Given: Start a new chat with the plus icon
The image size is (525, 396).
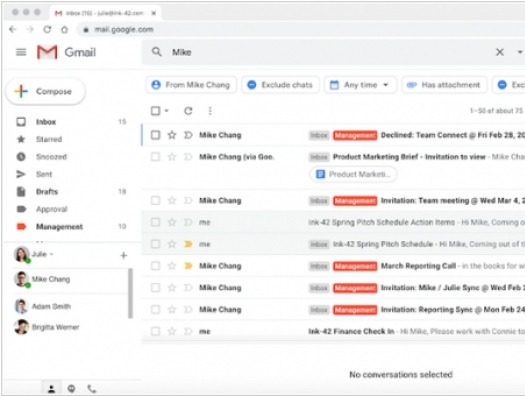Looking at the screenshot, I should pos(124,255).
